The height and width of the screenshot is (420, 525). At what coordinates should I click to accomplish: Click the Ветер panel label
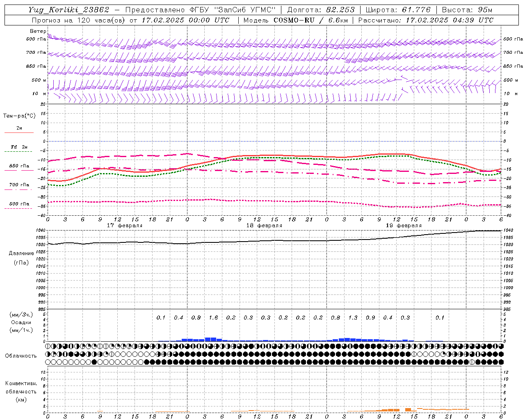click(x=38, y=31)
